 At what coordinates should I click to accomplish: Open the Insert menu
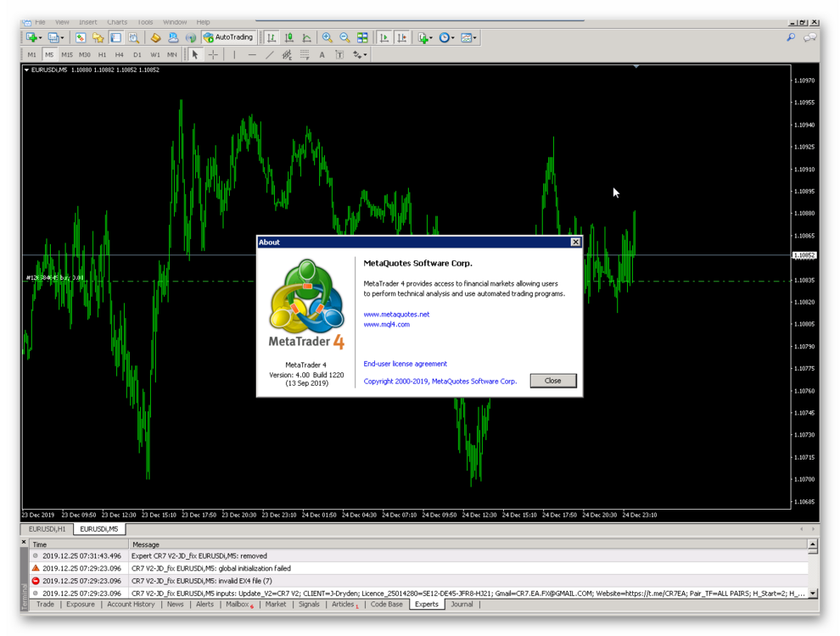tap(88, 22)
